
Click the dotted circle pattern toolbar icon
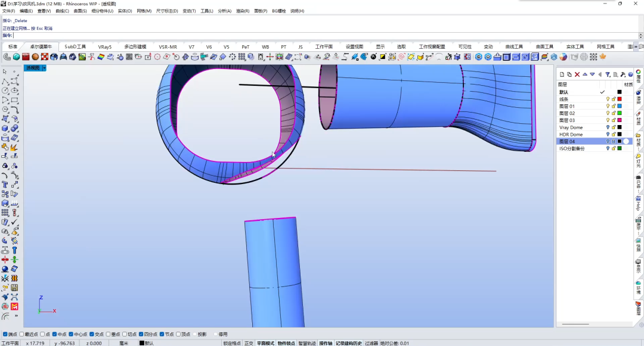point(584,57)
